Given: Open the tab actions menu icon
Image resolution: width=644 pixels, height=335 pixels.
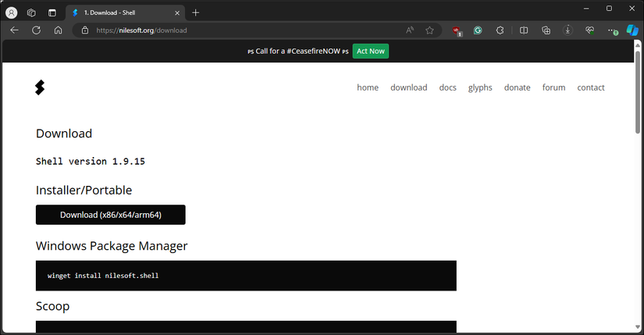Looking at the screenshot, I should [x=52, y=12].
